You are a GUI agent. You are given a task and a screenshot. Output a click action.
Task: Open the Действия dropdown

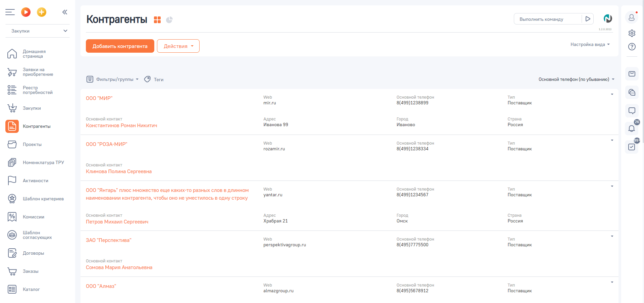tap(178, 46)
